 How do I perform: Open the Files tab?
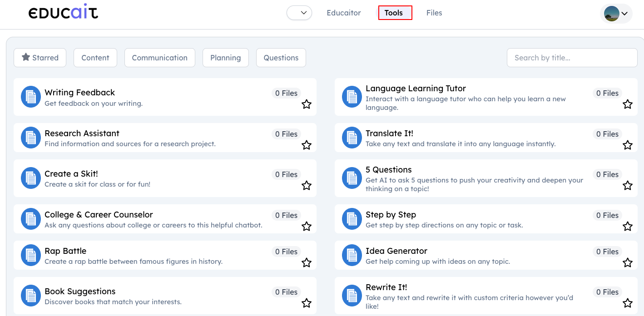click(434, 13)
